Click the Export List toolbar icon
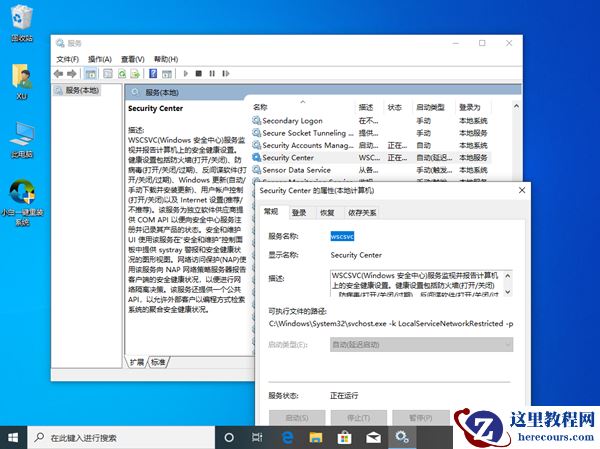 click(135, 73)
